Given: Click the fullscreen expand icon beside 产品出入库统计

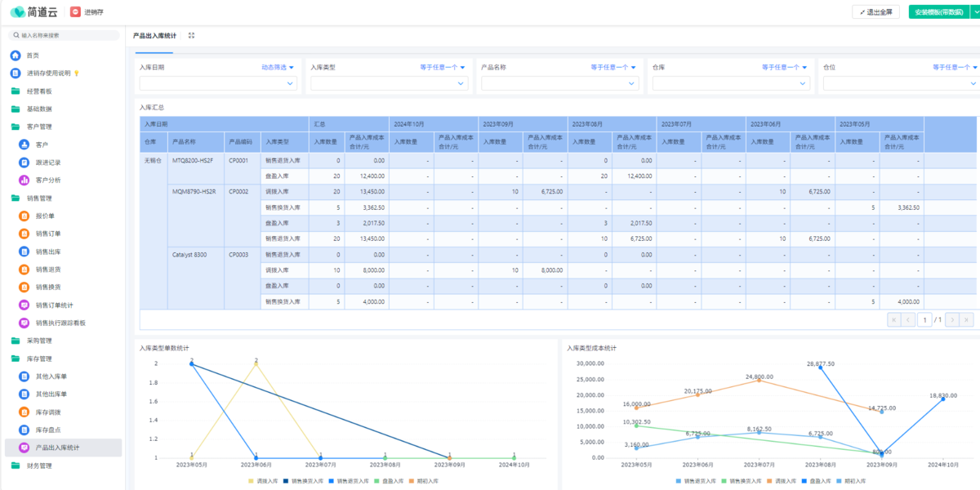Looking at the screenshot, I should point(191,36).
